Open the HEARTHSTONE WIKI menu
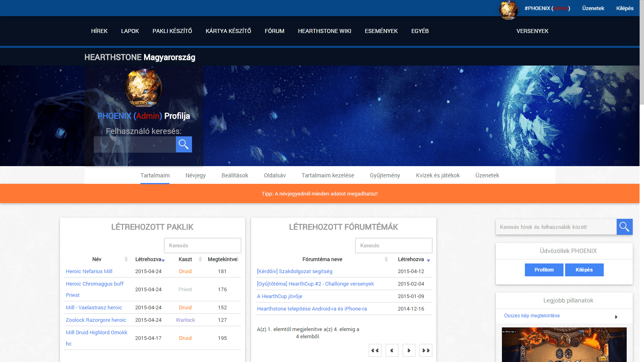644x362 pixels. pyautogui.click(x=324, y=31)
